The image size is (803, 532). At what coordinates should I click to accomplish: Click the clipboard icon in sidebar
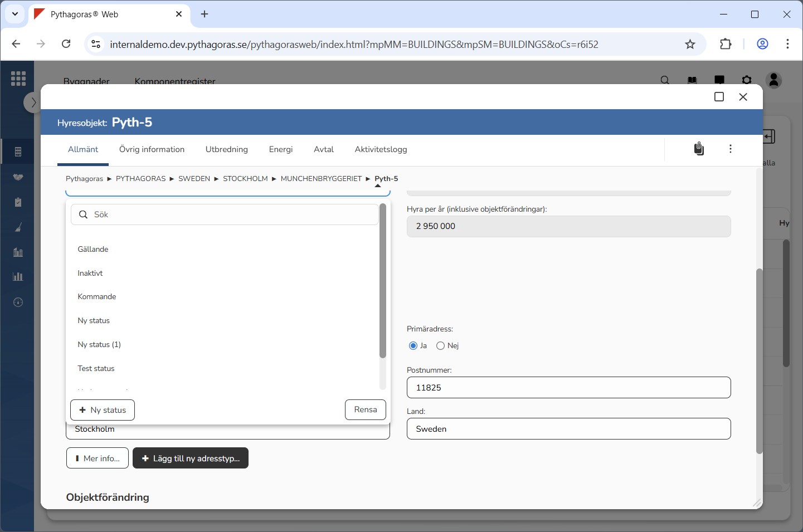[18, 202]
